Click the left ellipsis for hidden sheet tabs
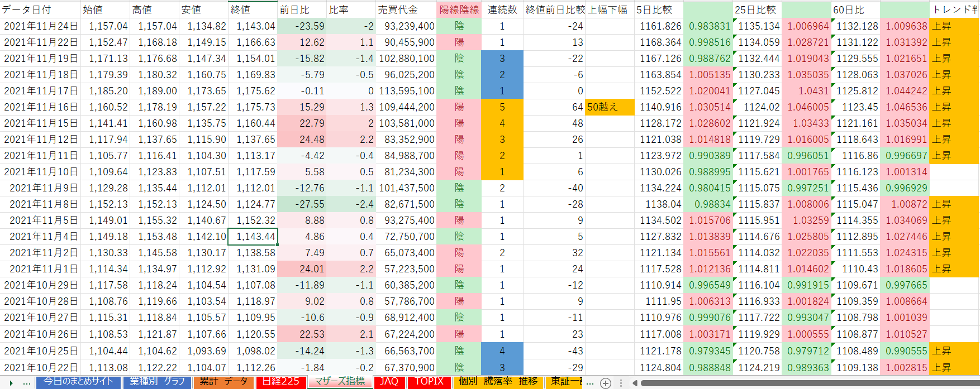 [26, 383]
